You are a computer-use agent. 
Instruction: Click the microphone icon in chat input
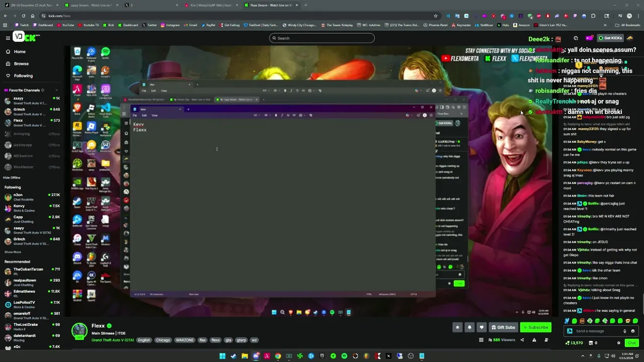tap(625, 331)
